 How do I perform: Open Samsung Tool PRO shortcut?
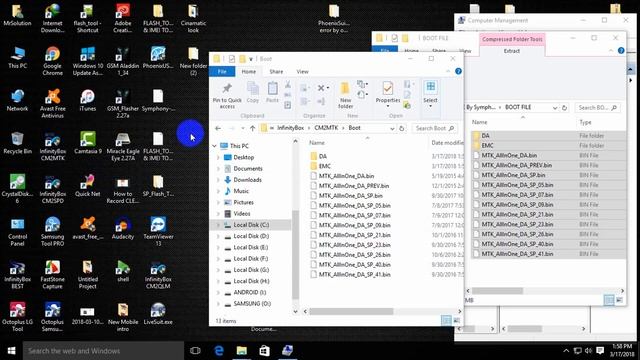(x=52, y=232)
